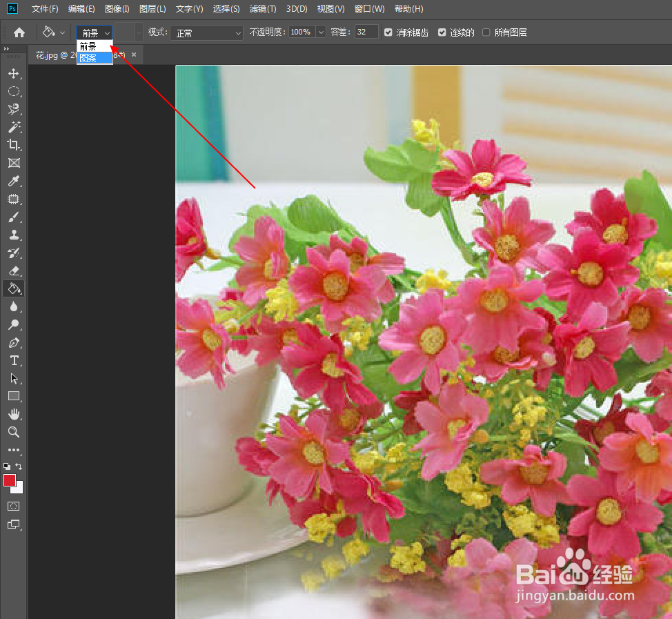
Task: Toggle the 连续的 contiguous checkbox
Action: tap(442, 32)
